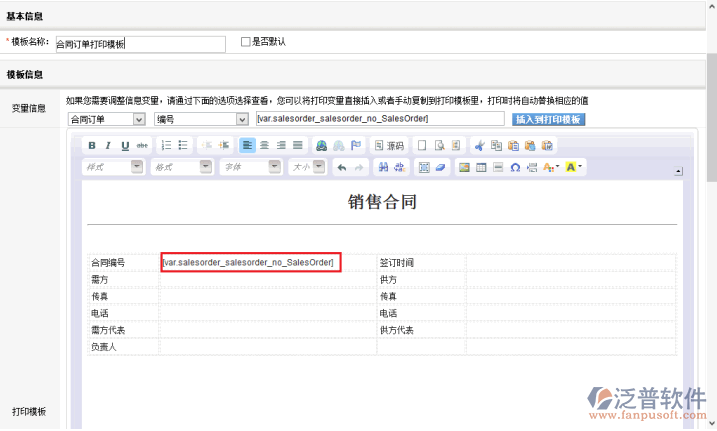Open the 大小 font size dropdown

pos(304,167)
